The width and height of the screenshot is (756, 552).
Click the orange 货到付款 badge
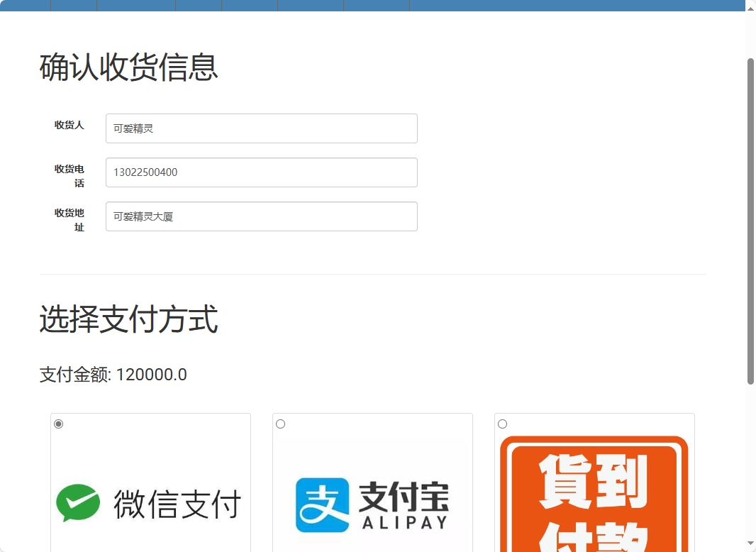594,493
